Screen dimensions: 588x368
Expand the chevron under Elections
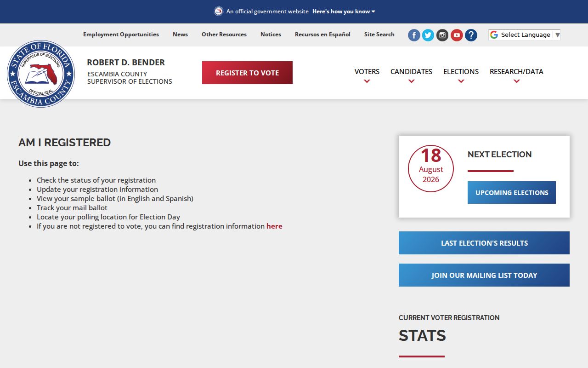pyautogui.click(x=461, y=81)
